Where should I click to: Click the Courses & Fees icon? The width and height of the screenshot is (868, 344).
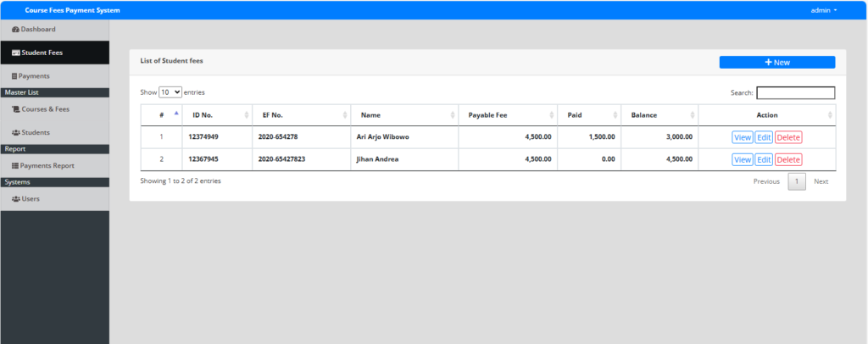(x=15, y=109)
